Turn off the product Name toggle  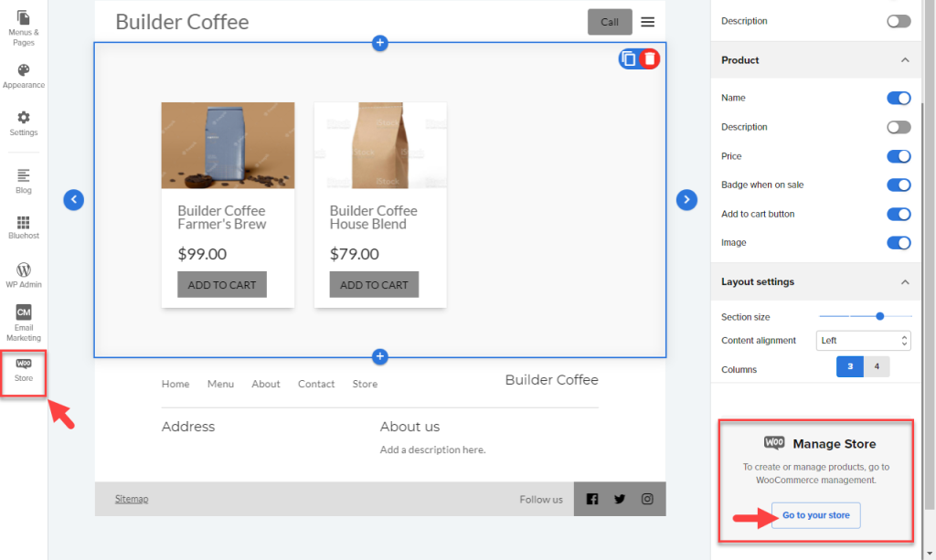(x=899, y=98)
